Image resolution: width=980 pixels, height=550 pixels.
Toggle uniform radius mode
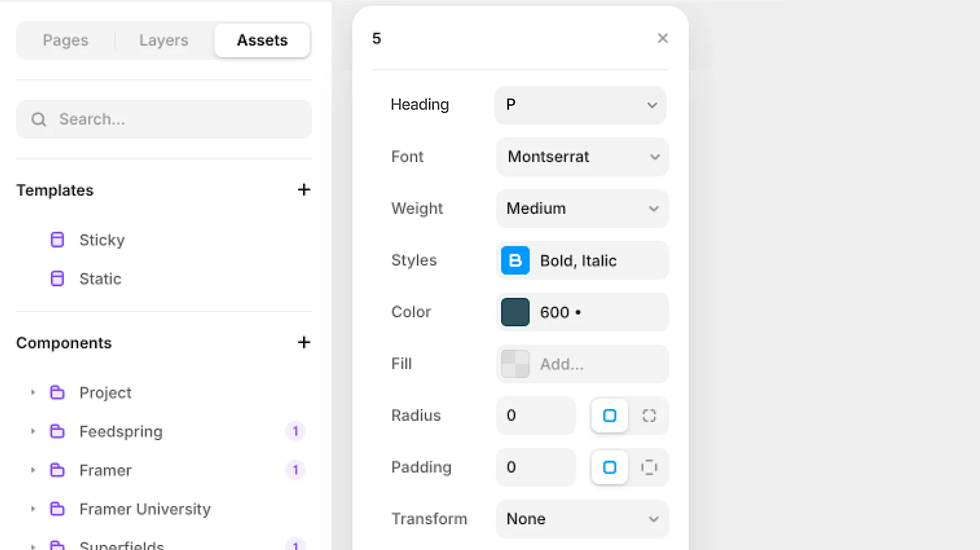tap(609, 416)
